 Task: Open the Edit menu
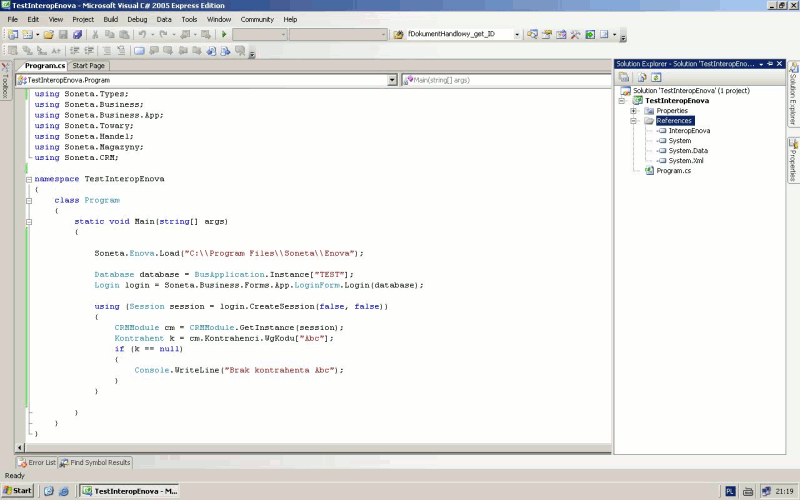[x=33, y=19]
